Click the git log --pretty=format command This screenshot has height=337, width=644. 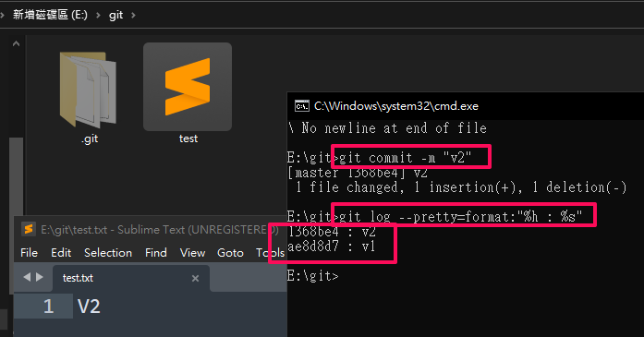pyautogui.click(x=460, y=217)
